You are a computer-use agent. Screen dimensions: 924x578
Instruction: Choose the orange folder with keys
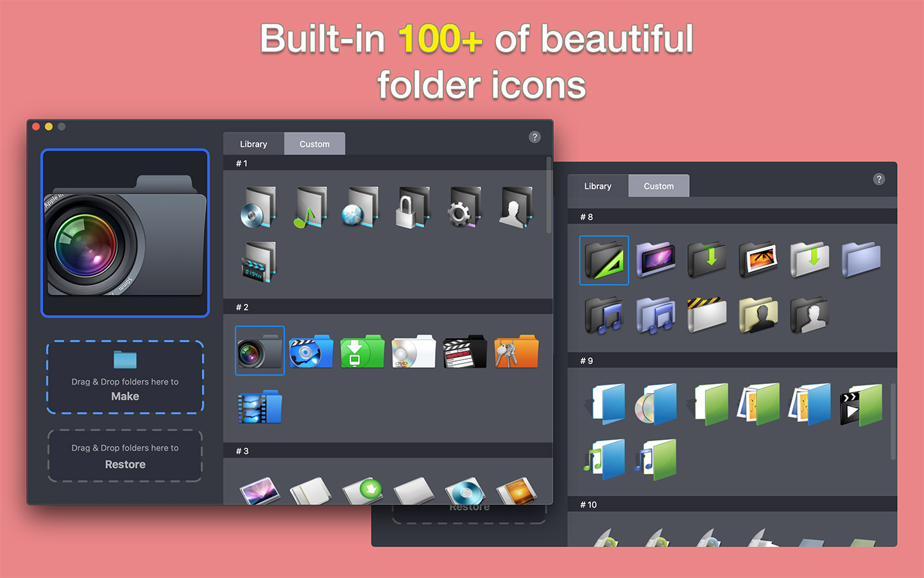click(516, 351)
